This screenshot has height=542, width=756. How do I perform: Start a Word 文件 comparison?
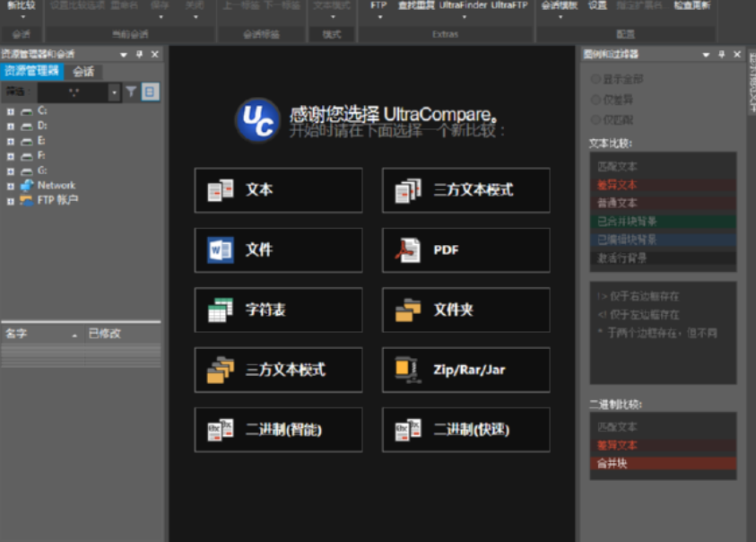point(278,250)
